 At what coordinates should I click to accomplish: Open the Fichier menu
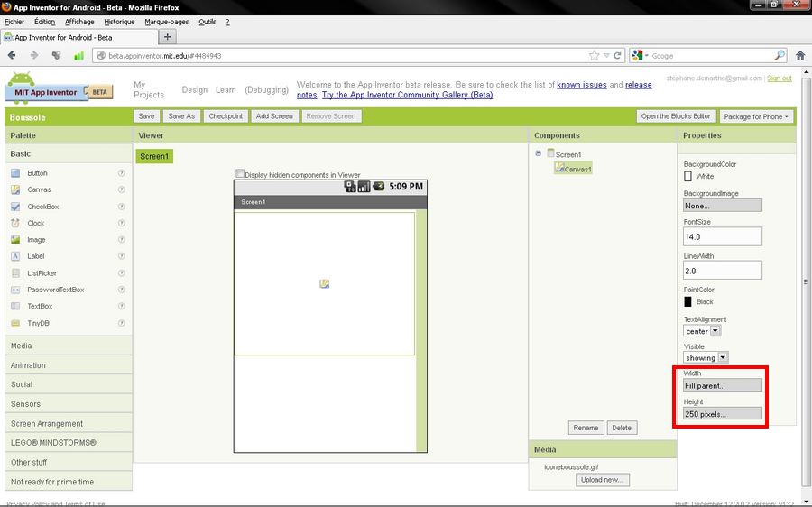click(x=14, y=22)
